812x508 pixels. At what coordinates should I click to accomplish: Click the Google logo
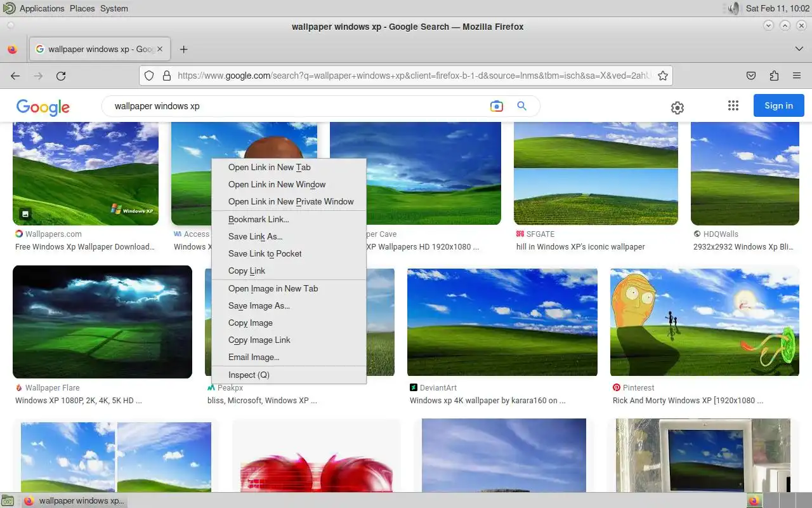click(43, 107)
